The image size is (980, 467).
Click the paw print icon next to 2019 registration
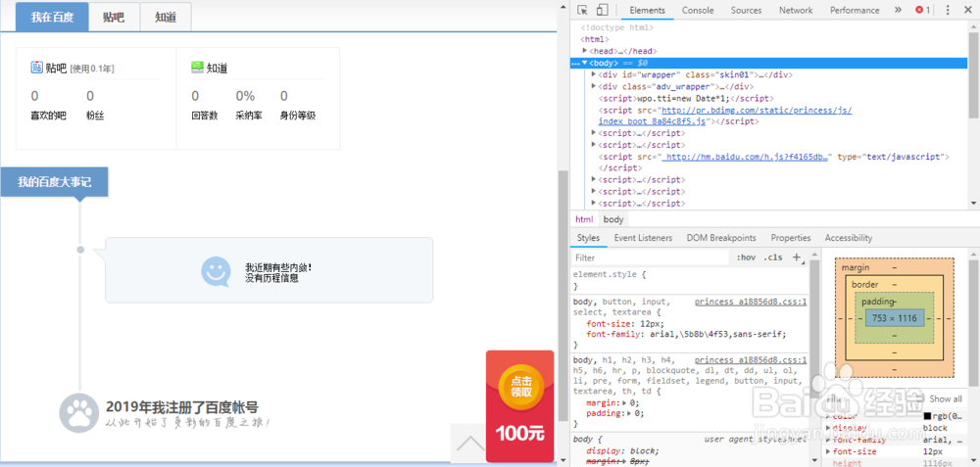coord(79,414)
